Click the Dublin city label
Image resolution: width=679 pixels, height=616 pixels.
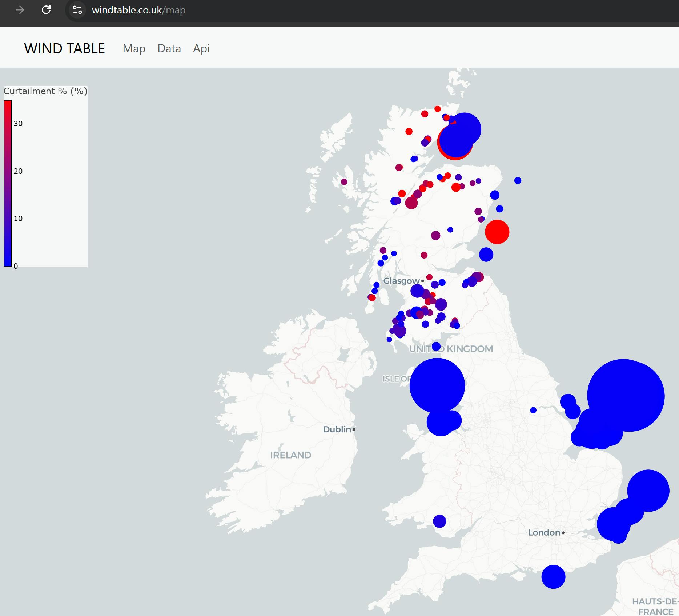pyautogui.click(x=337, y=429)
